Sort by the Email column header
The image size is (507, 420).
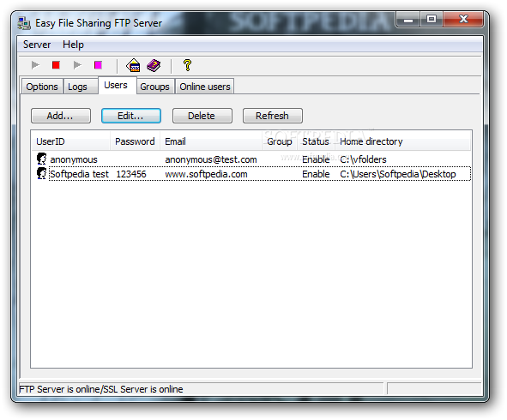(211, 141)
